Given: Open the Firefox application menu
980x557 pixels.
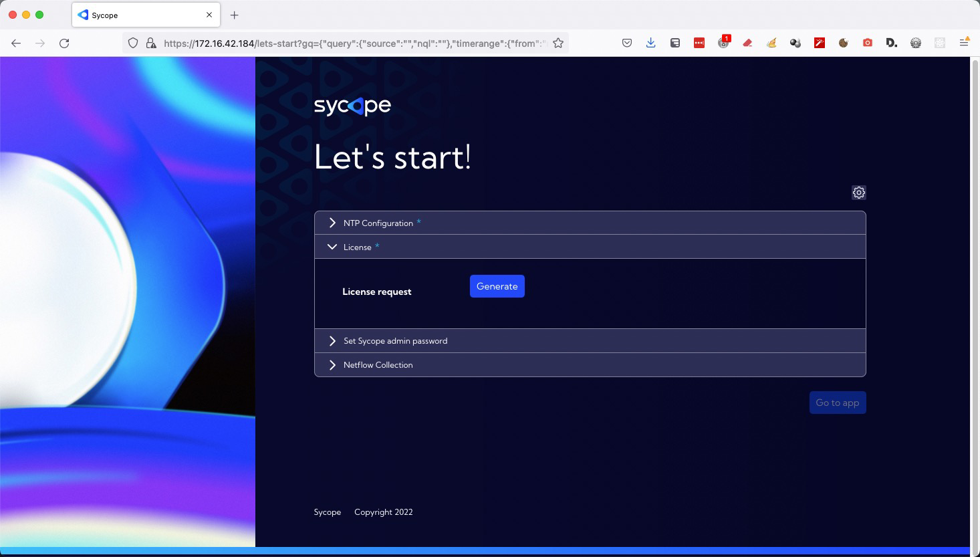Looking at the screenshot, I should point(964,42).
